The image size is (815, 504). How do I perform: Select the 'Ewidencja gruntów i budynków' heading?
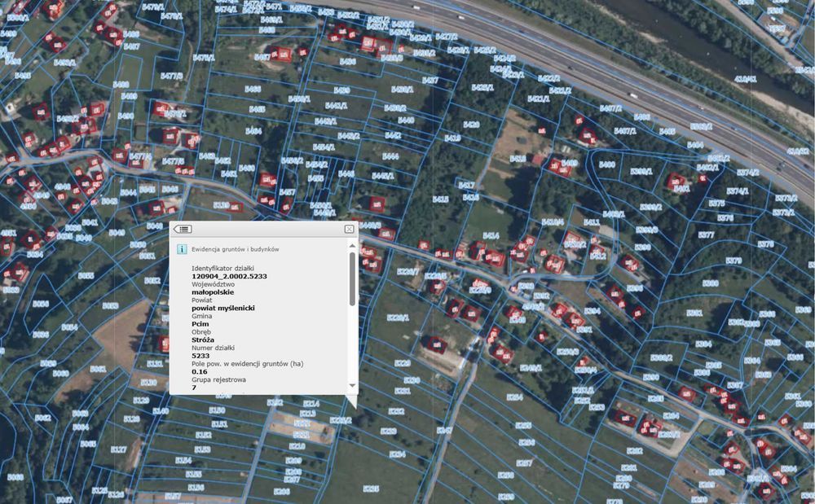click(x=236, y=249)
